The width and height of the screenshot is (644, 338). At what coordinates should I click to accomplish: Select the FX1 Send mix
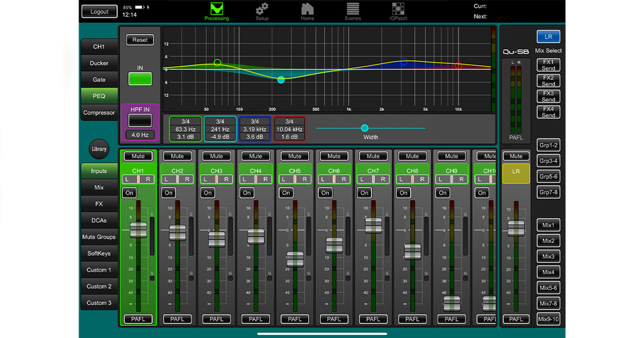coord(548,65)
